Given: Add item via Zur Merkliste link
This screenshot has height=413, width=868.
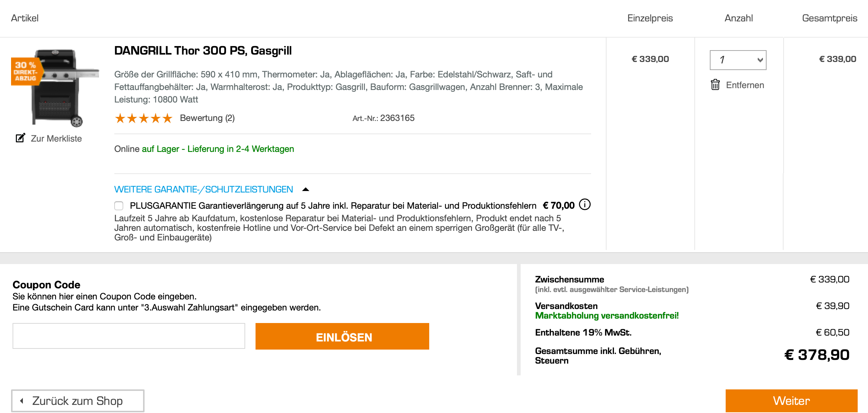Looking at the screenshot, I should pos(56,138).
